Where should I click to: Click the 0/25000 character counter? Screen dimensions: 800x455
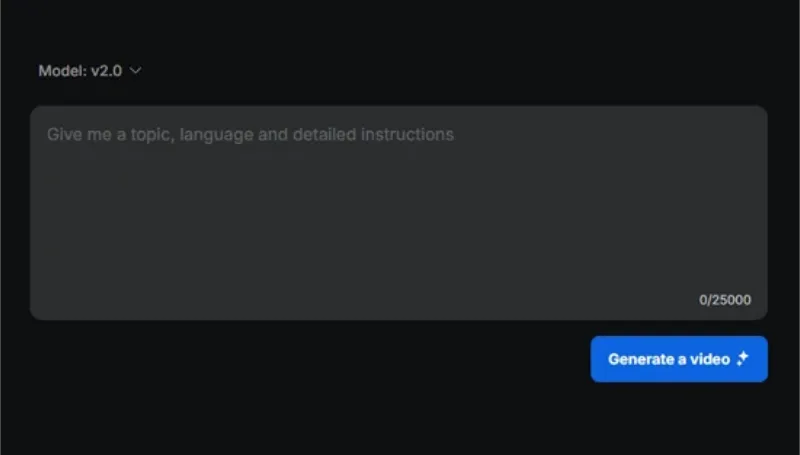(x=725, y=300)
